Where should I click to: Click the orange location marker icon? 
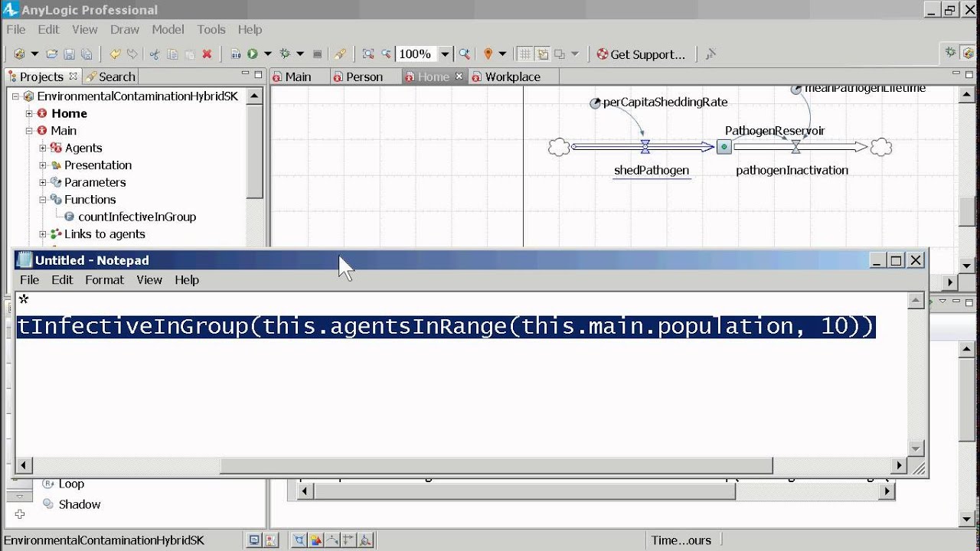click(488, 54)
